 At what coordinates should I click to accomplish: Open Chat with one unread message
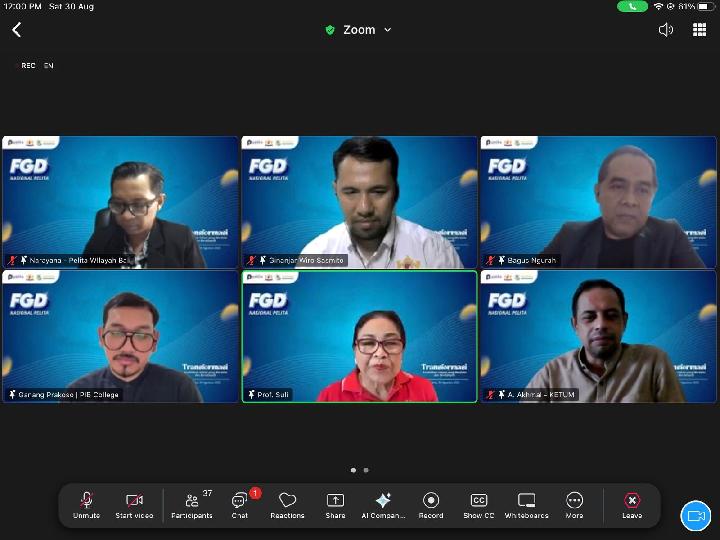[x=240, y=505]
